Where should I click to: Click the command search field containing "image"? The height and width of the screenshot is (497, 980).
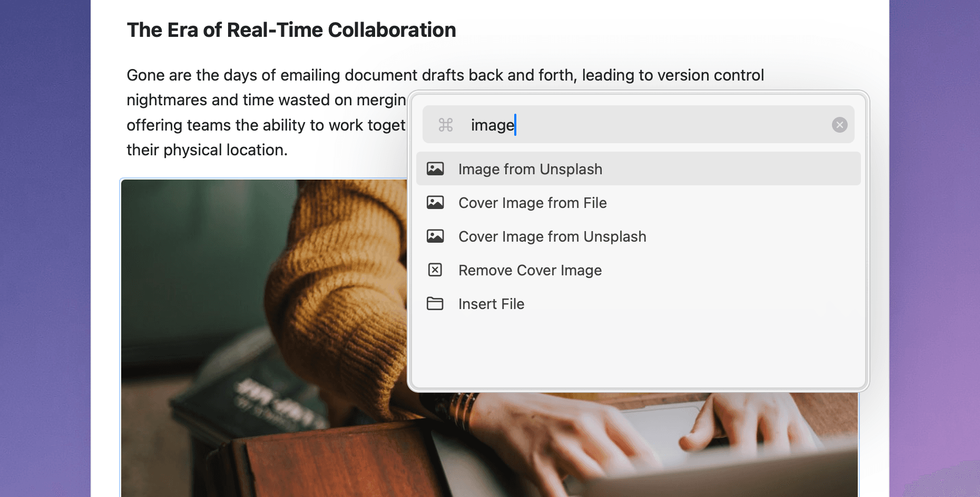638,124
